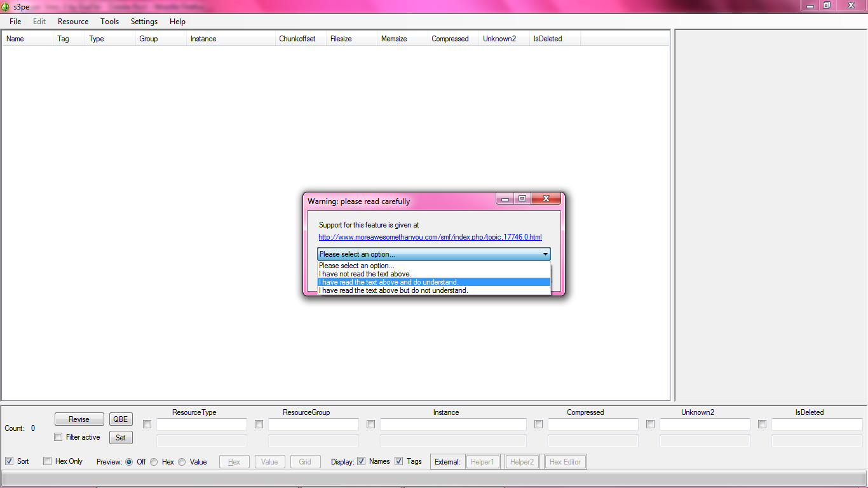Open the "Please select an option" dropdown
Screen dimensions: 868x488
(x=545, y=254)
